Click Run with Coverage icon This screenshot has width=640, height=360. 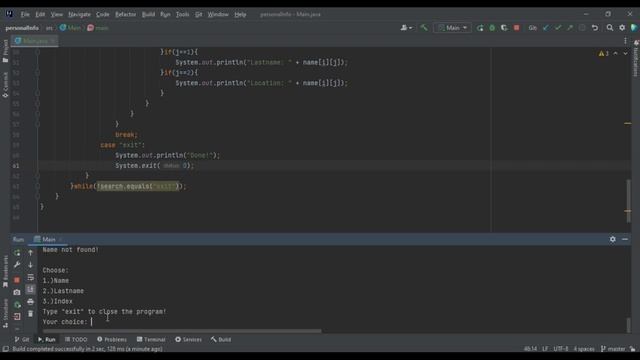[x=504, y=28]
